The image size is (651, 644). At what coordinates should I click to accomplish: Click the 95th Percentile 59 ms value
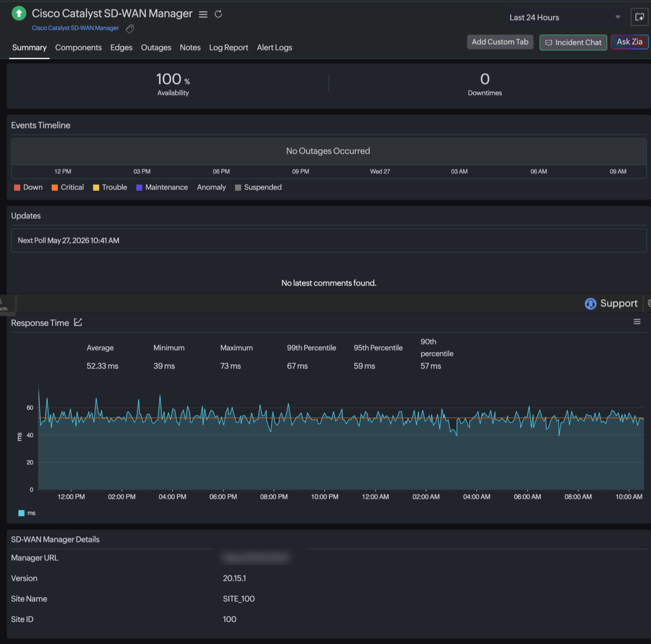[364, 366]
